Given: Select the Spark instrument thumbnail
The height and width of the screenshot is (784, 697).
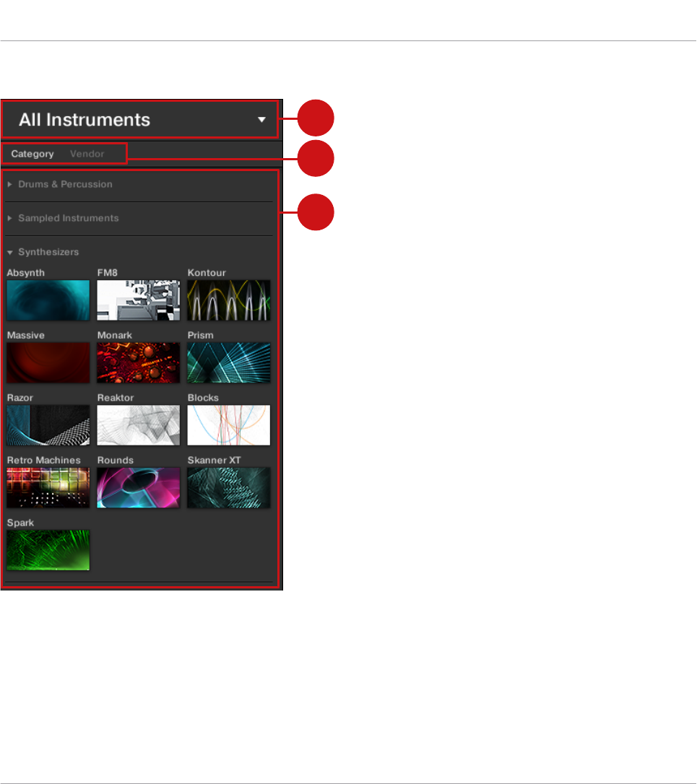Looking at the screenshot, I should 48,550.
